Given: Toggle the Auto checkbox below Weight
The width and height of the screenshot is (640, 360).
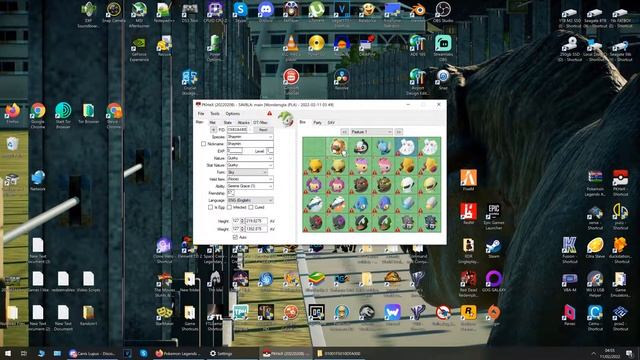Looking at the screenshot, I should [x=235, y=237].
